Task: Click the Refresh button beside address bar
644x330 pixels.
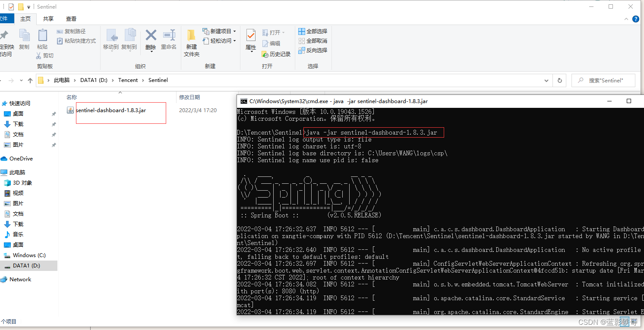Action: (x=559, y=81)
